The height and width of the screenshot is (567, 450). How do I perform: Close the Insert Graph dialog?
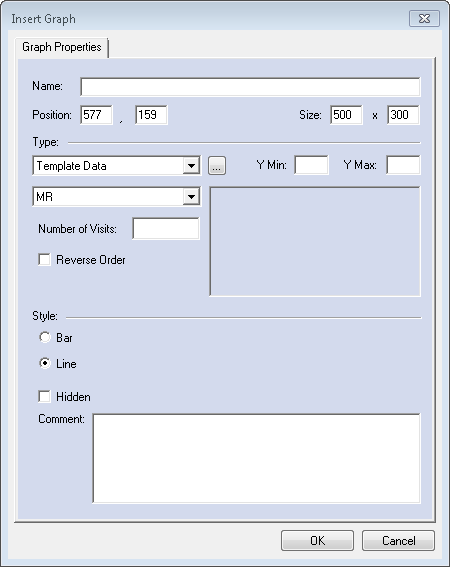click(424, 18)
